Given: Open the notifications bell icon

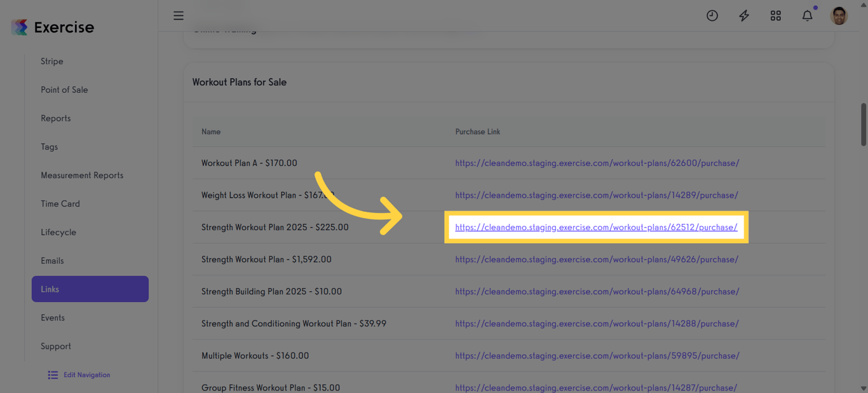Looking at the screenshot, I should [x=808, y=16].
